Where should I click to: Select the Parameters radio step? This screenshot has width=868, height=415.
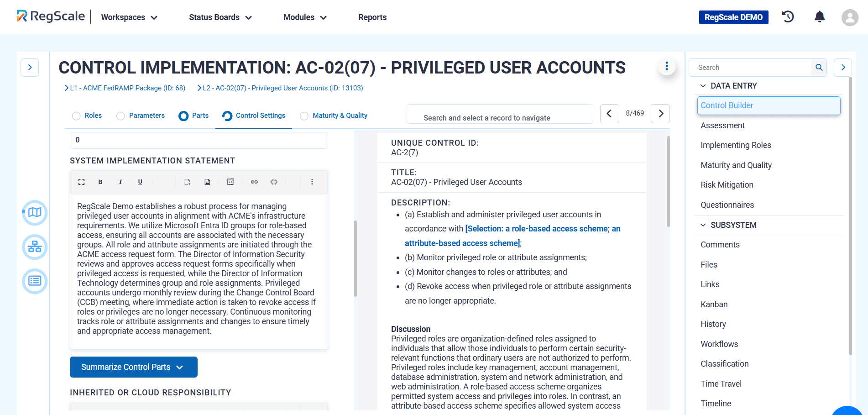pyautogui.click(x=141, y=116)
